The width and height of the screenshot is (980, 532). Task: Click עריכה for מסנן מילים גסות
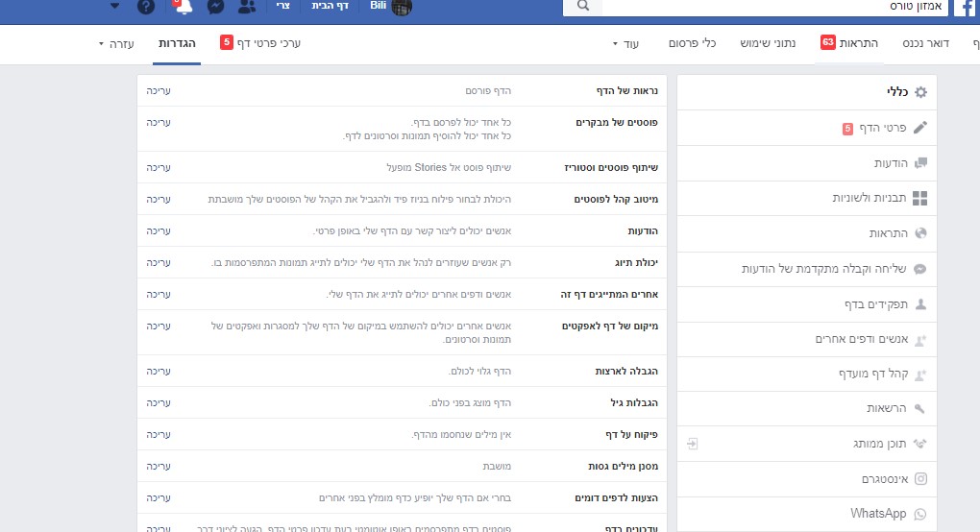click(x=159, y=466)
